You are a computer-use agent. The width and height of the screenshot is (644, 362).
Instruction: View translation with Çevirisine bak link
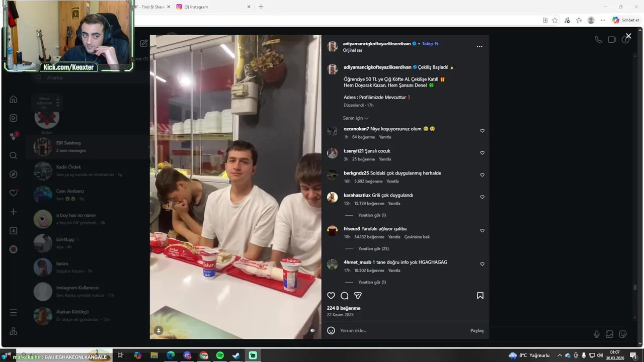tap(417, 237)
